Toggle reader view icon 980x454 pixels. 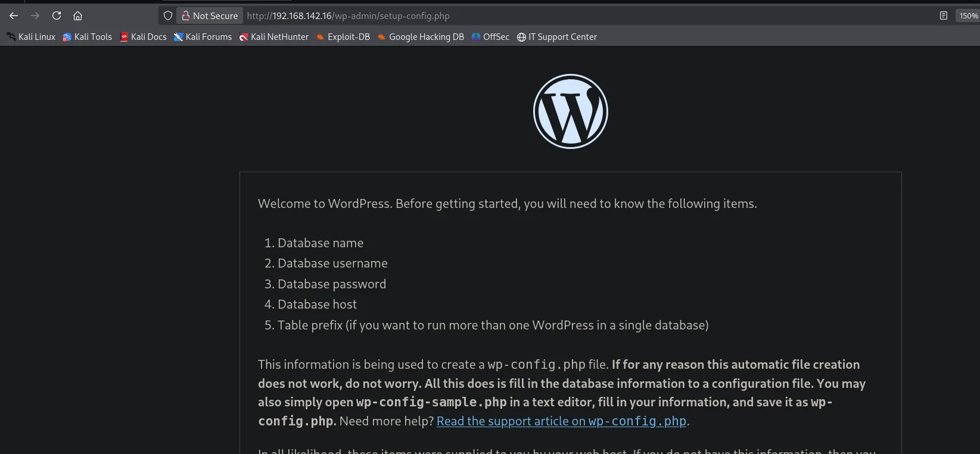tap(943, 16)
